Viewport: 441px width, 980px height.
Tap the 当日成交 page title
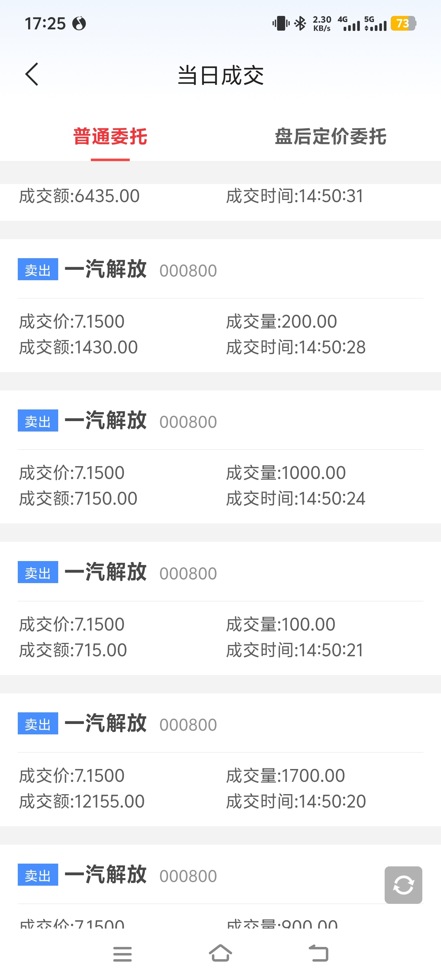(220, 75)
